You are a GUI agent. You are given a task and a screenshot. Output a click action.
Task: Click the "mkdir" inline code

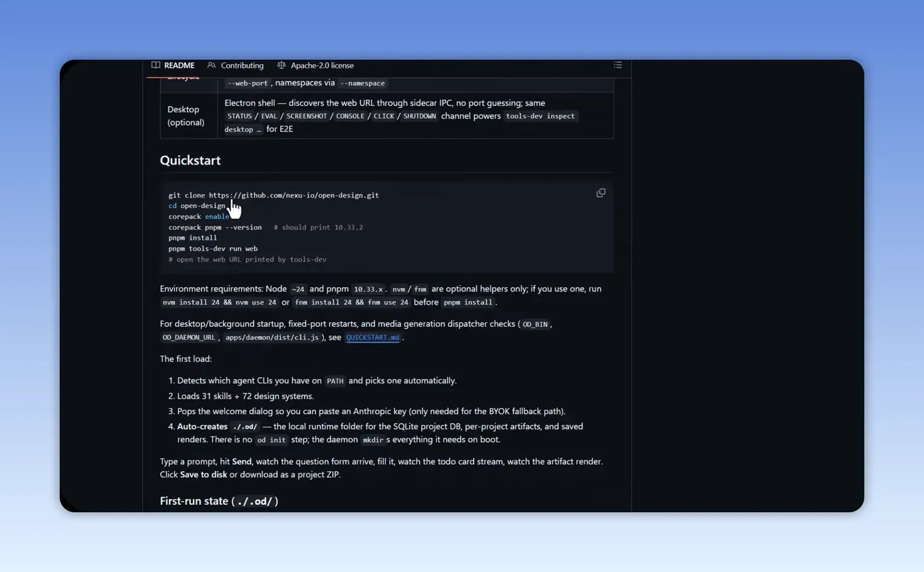[x=373, y=440]
